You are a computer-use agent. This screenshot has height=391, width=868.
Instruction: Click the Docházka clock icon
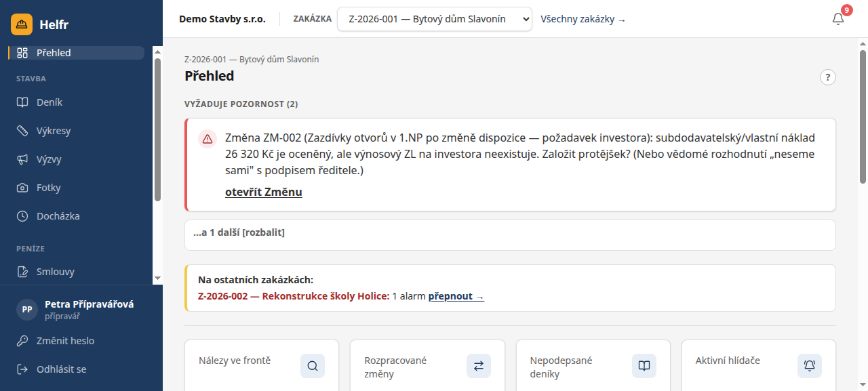[22, 216]
